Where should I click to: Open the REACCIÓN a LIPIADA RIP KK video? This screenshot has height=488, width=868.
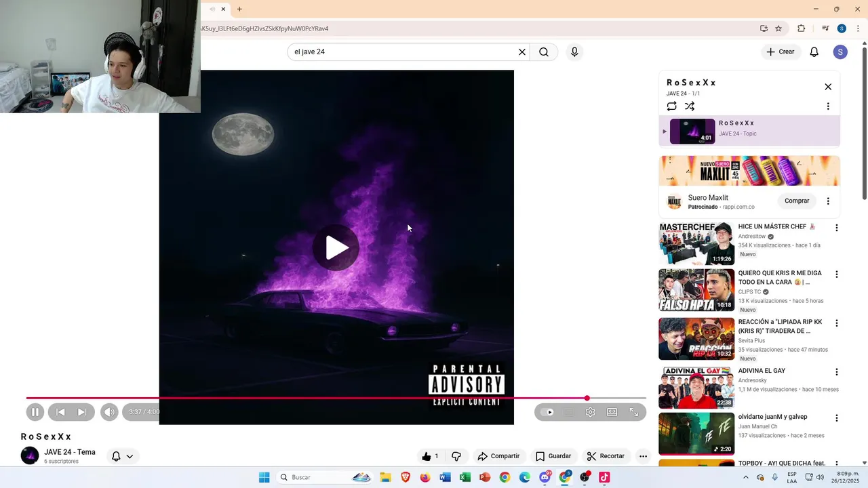point(696,339)
